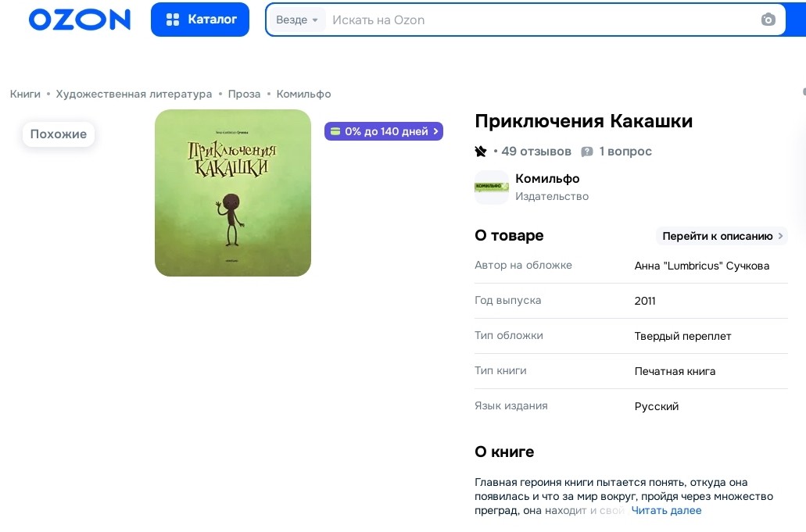Click the grid icon inside Каталог button
This screenshot has height=532, width=806.
click(173, 20)
